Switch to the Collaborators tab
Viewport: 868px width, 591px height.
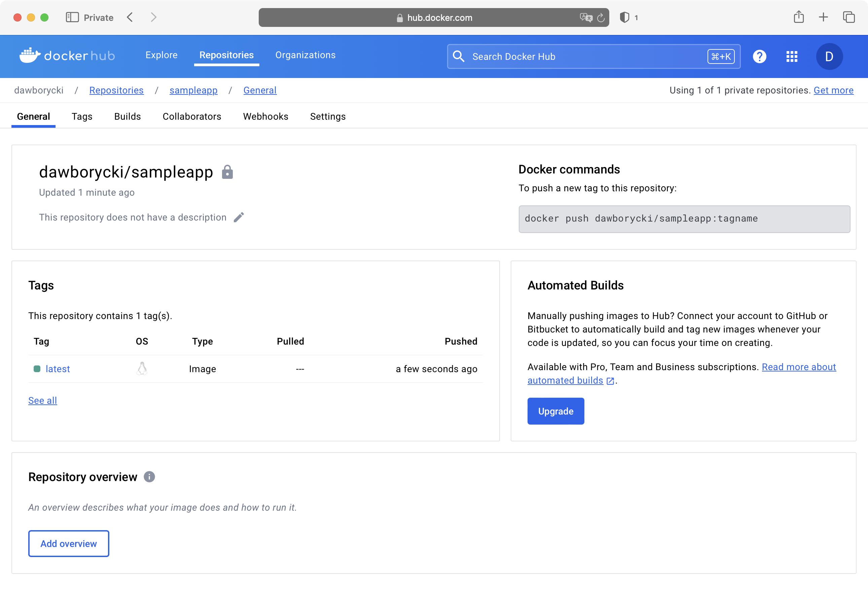point(192,116)
